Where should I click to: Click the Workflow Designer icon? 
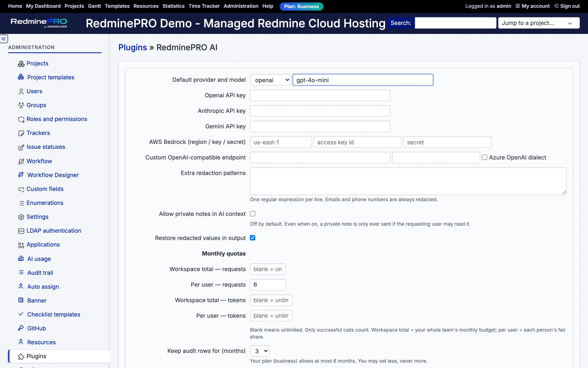click(21, 175)
